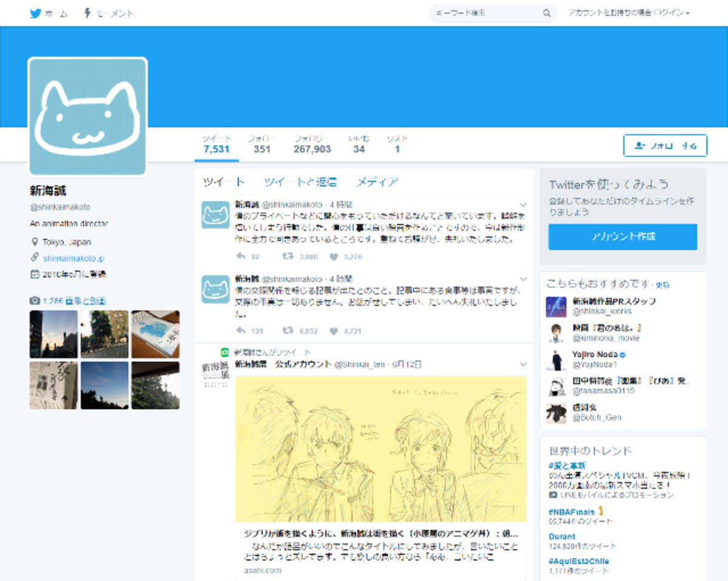Open the options caret on the first tweet

pyautogui.click(x=523, y=203)
